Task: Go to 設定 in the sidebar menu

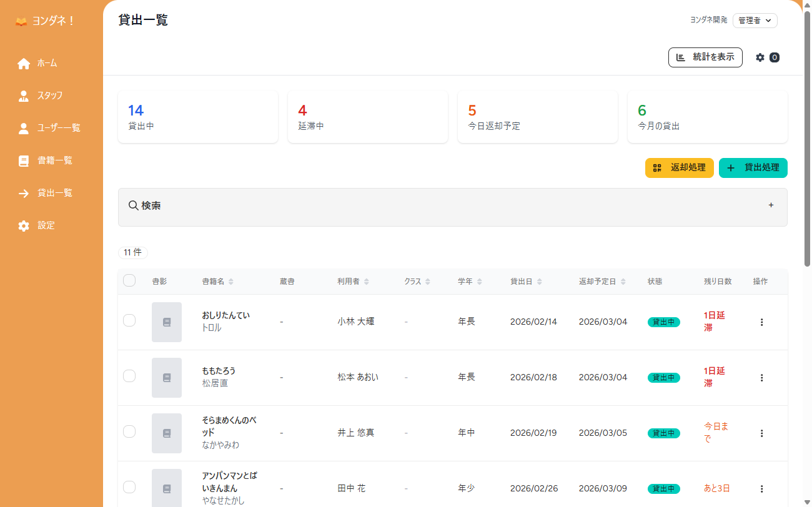Action: (x=46, y=225)
